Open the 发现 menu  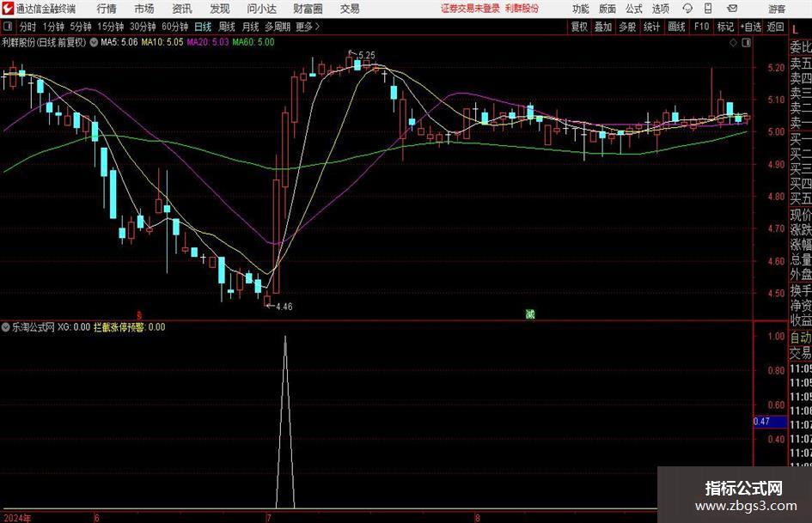tap(220, 9)
